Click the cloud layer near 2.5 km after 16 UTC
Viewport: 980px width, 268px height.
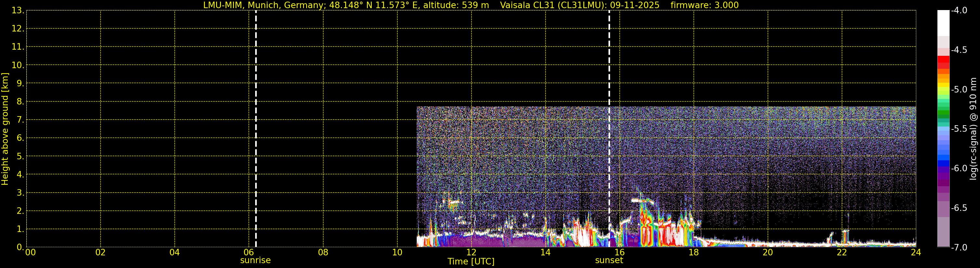643,201
